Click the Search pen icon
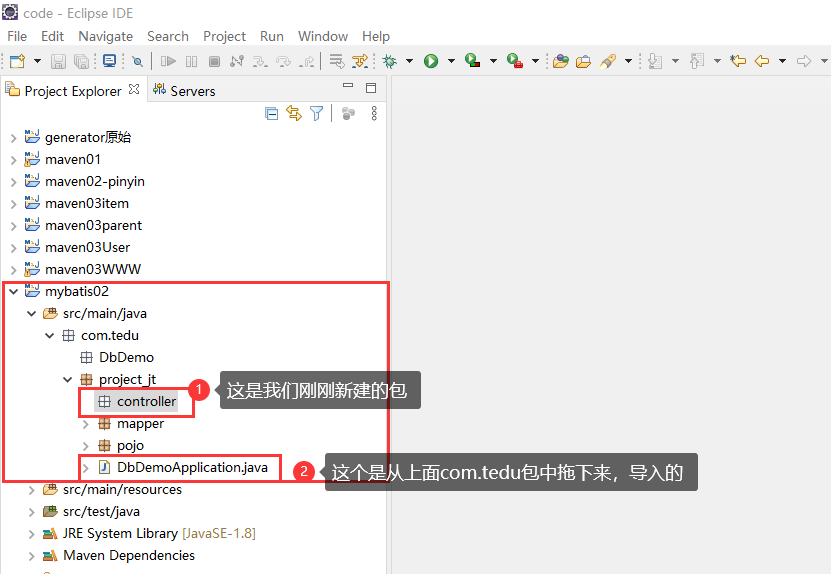 coord(608,61)
